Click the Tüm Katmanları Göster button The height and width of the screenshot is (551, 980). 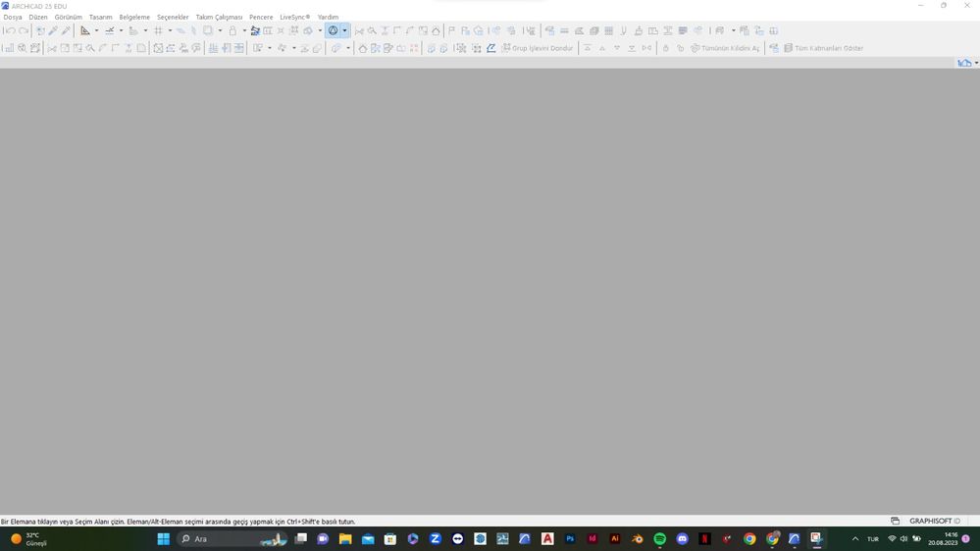click(824, 48)
